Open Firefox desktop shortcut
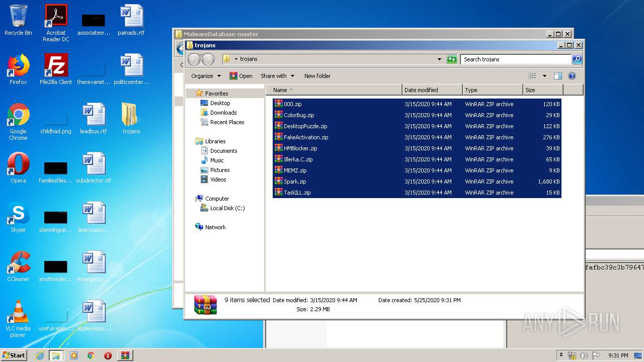The image size is (644, 362). (18, 69)
